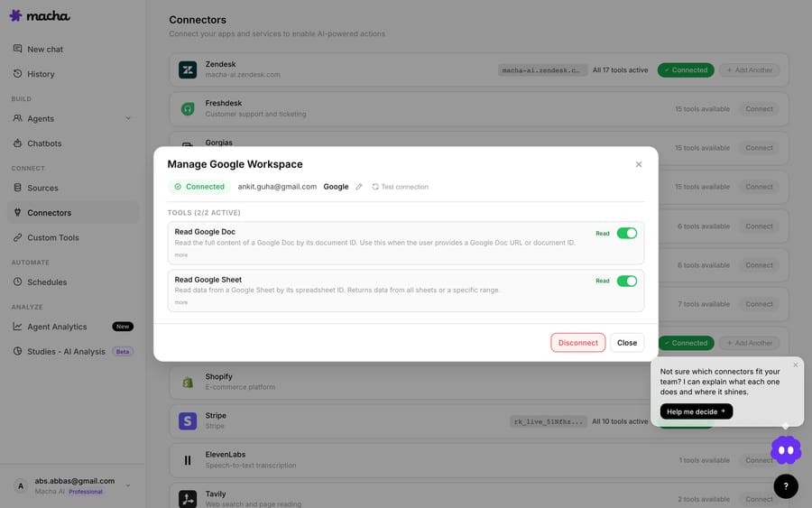
Task: Open the purple assistant mascot bubble
Action: 786,450
